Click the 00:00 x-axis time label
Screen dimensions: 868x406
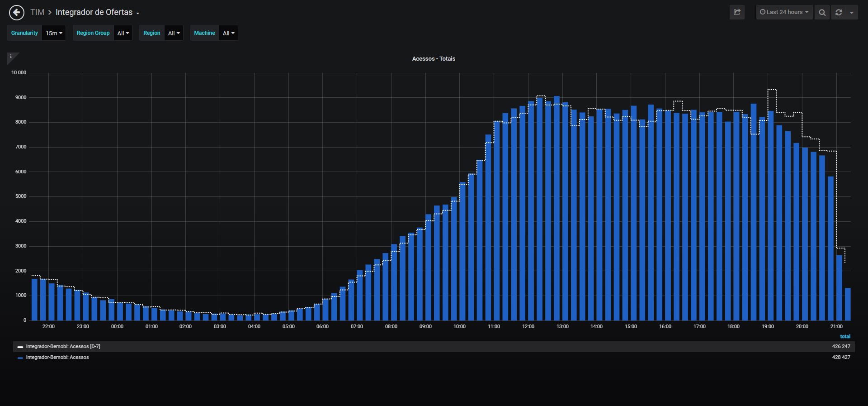pos(117,327)
